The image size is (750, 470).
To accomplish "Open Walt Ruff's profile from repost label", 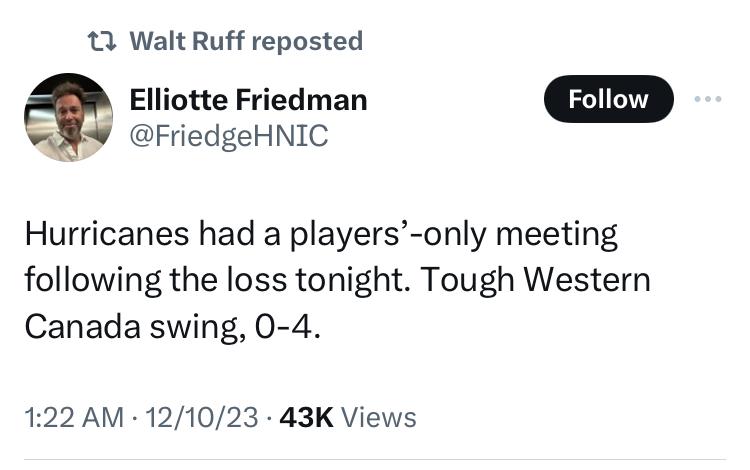I will coord(187,41).
